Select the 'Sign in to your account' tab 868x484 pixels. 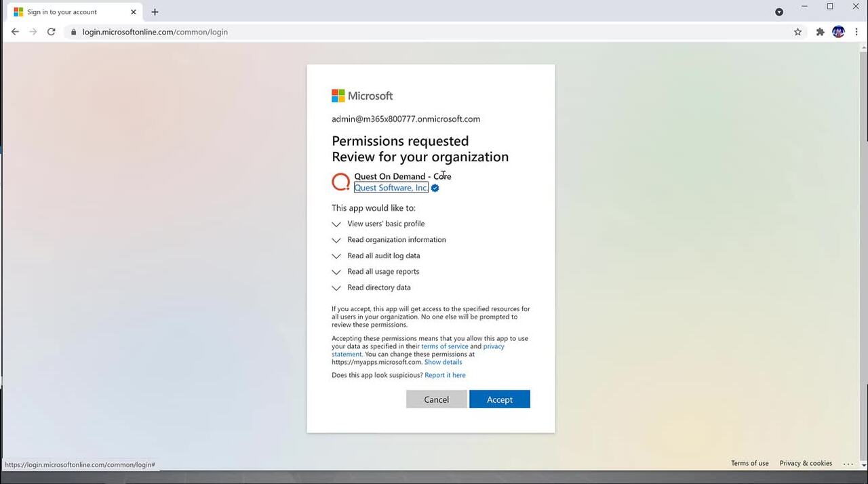point(75,12)
